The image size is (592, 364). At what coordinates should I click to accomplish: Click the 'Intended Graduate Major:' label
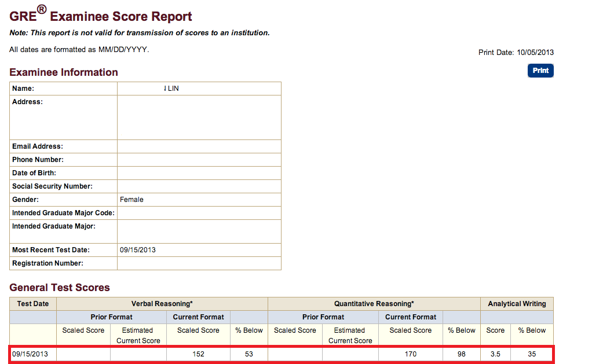pyautogui.click(x=54, y=226)
